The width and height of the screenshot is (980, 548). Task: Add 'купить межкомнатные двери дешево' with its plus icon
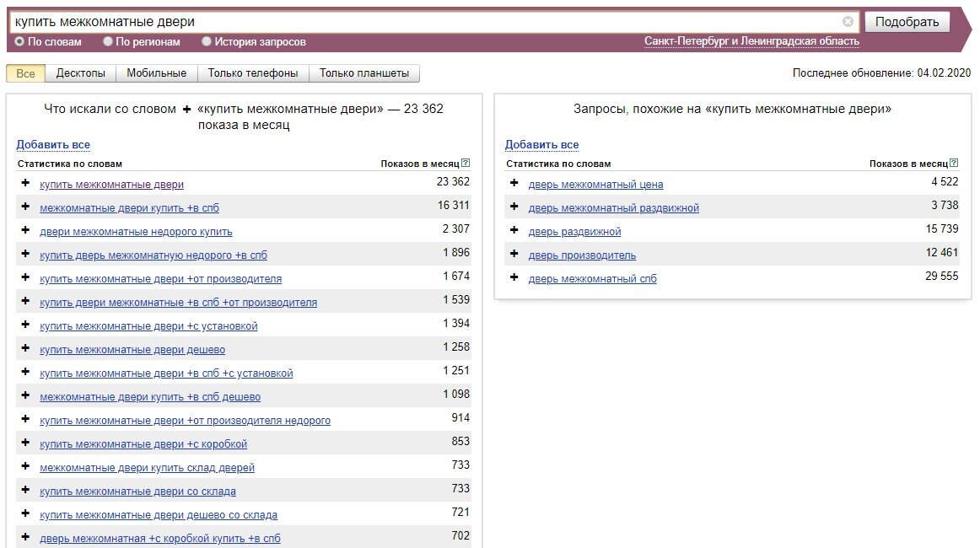25,349
